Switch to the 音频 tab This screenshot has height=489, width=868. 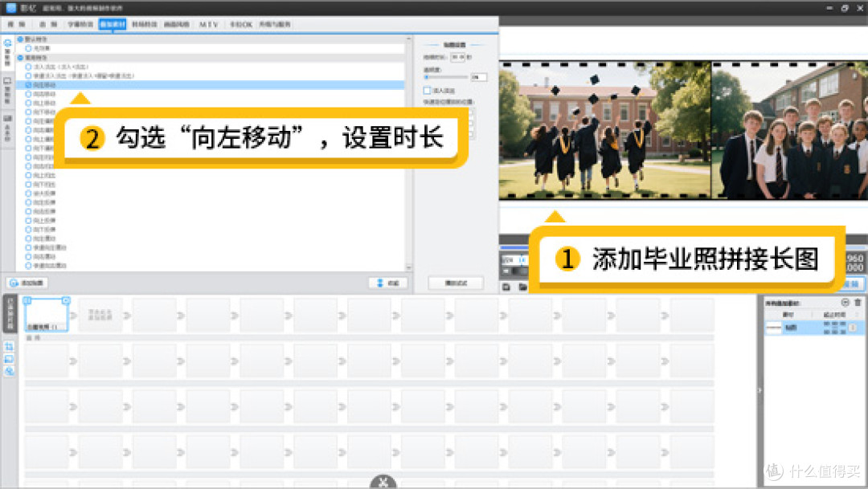click(x=48, y=24)
